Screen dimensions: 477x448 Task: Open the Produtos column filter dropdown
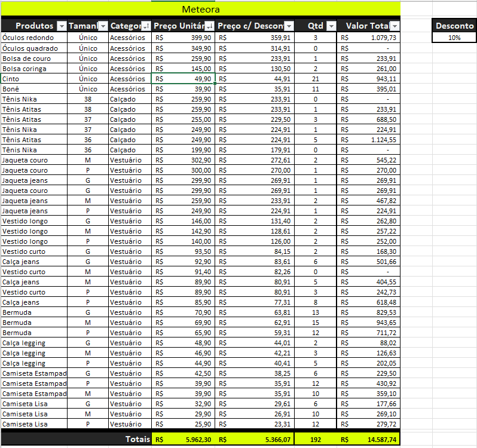coord(62,26)
